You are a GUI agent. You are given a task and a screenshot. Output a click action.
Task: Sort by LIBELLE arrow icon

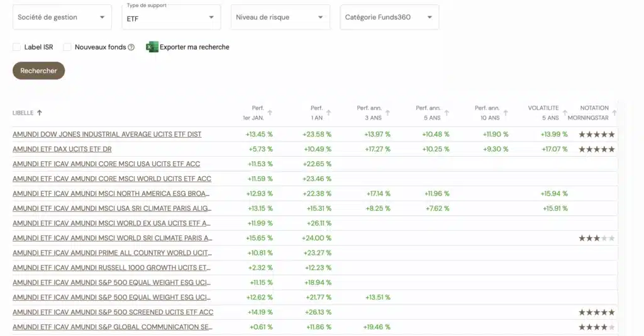40,113
